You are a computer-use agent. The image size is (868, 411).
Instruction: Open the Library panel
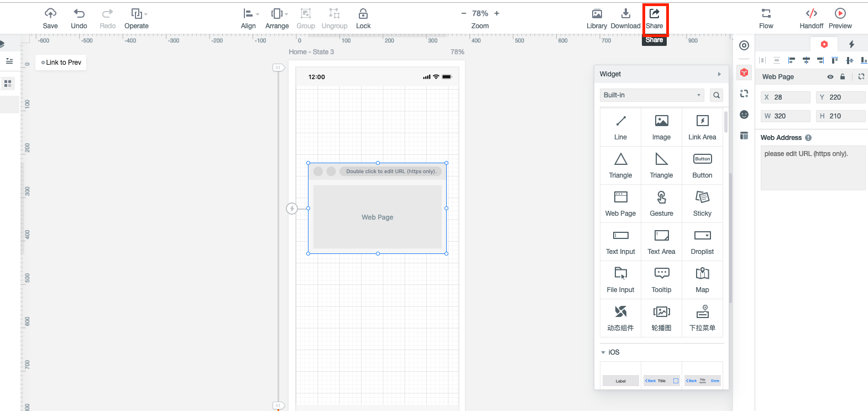point(597,18)
